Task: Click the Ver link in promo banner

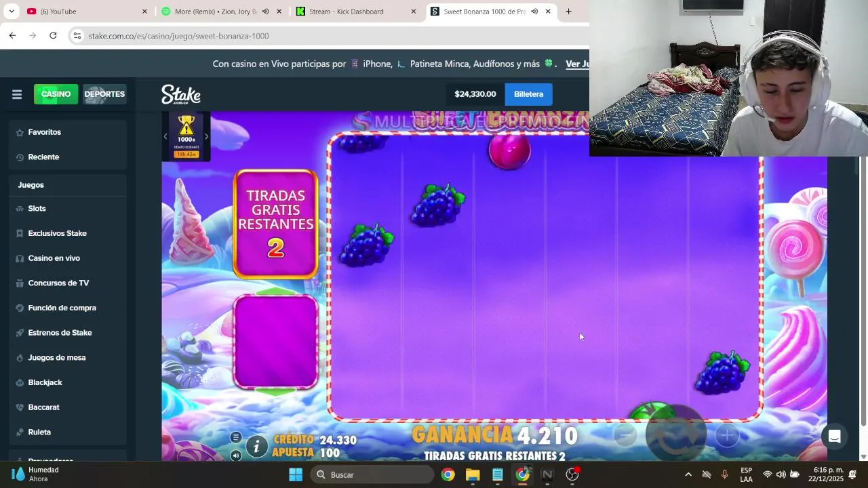Action: (577, 64)
